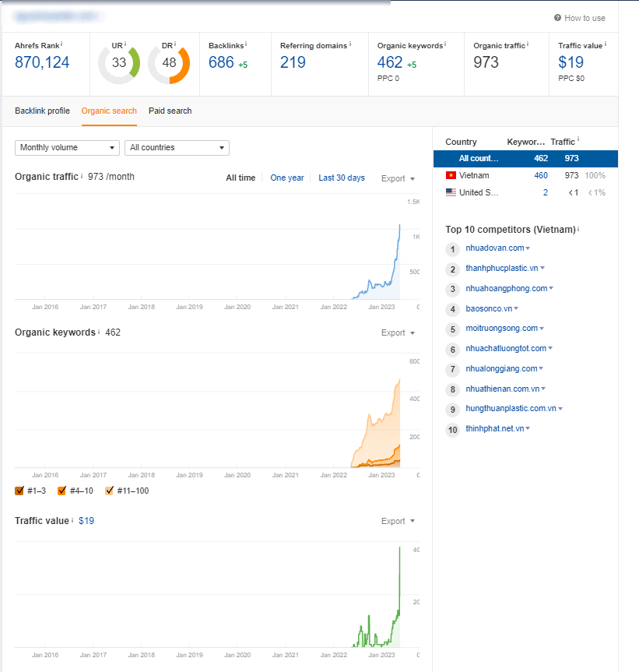Click the UR donut chart showing 33
Image resolution: width=639 pixels, height=672 pixels.
119,63
